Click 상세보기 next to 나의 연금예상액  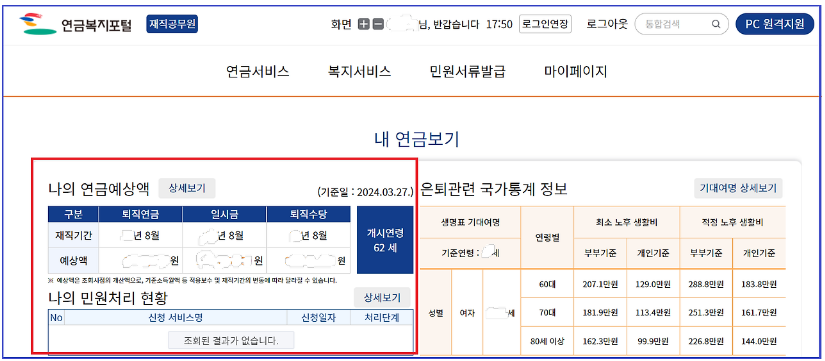(187, 188)
